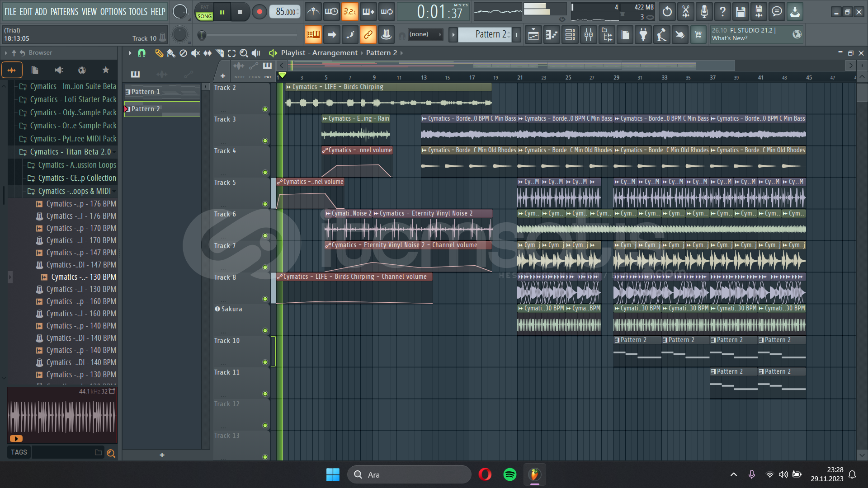Toggle typing keyboard to piano icon

click(x=313, y=35)
